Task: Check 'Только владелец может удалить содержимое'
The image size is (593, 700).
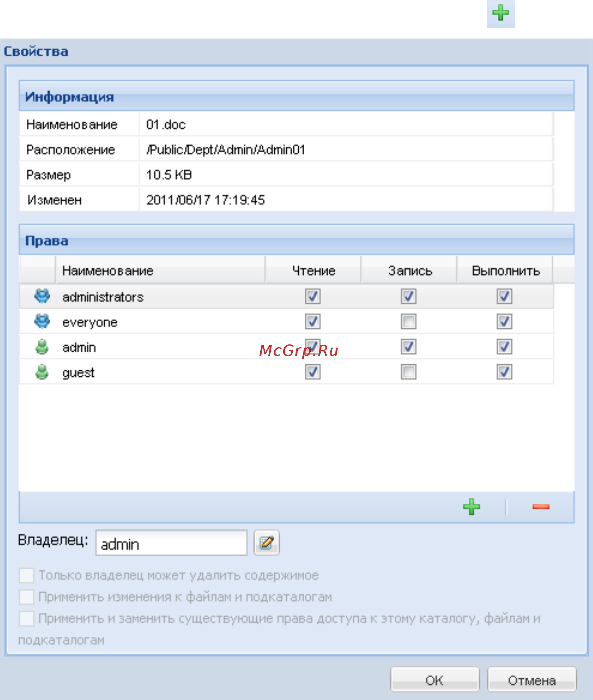Action: click(x=26, y=576)
